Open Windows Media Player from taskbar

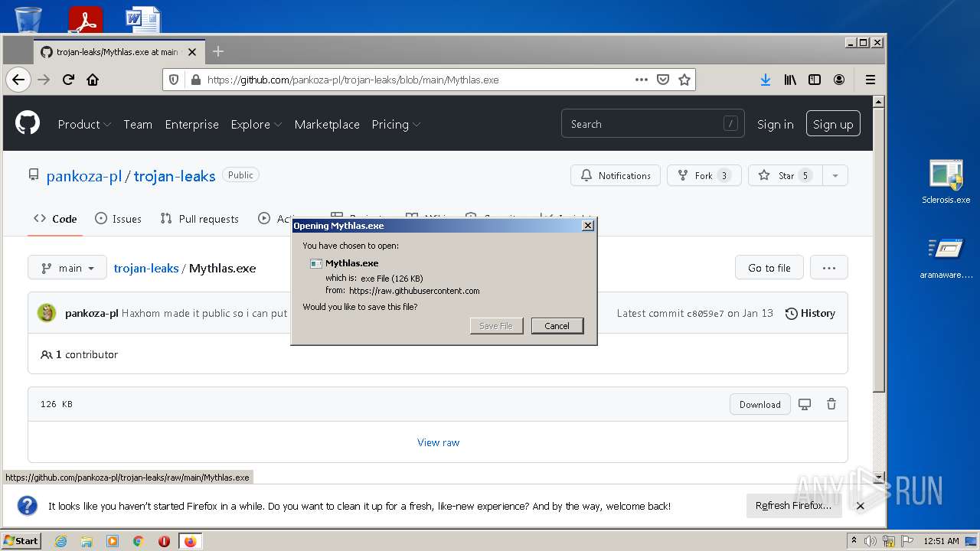point(113,541)
